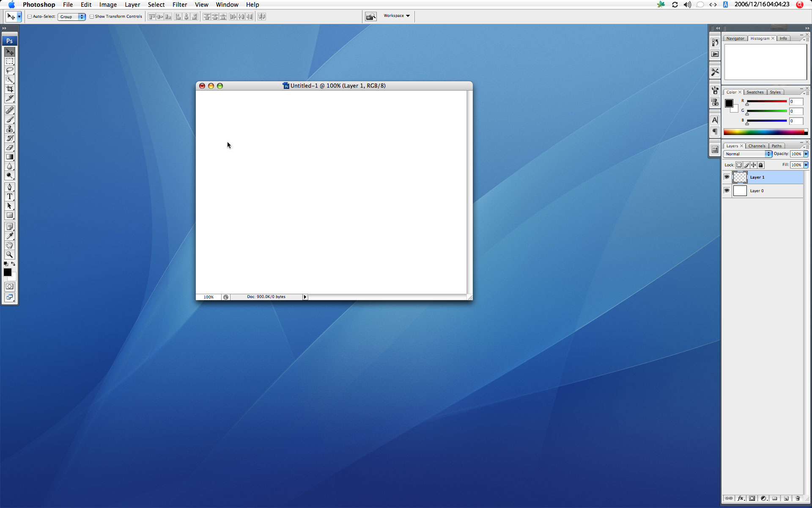Select the Notes tool
Image resolution: width=812 pixels, height=508 pixels.
[10, 227]
